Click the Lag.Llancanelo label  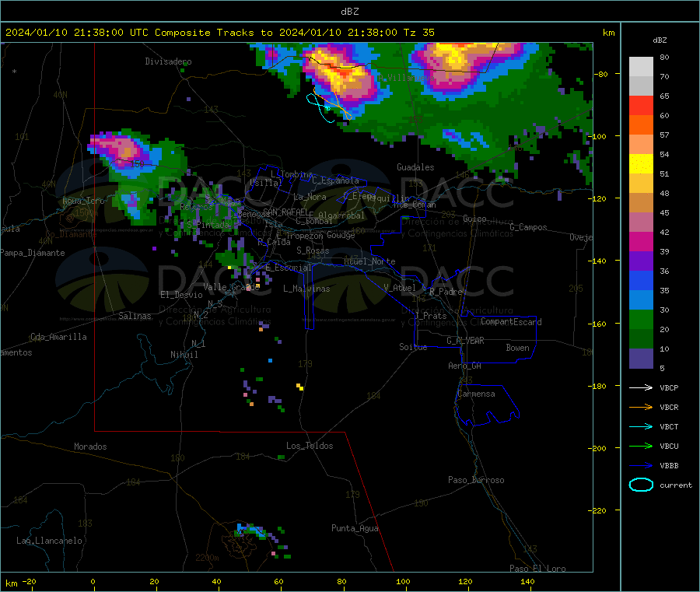click(x=50, y=541)
